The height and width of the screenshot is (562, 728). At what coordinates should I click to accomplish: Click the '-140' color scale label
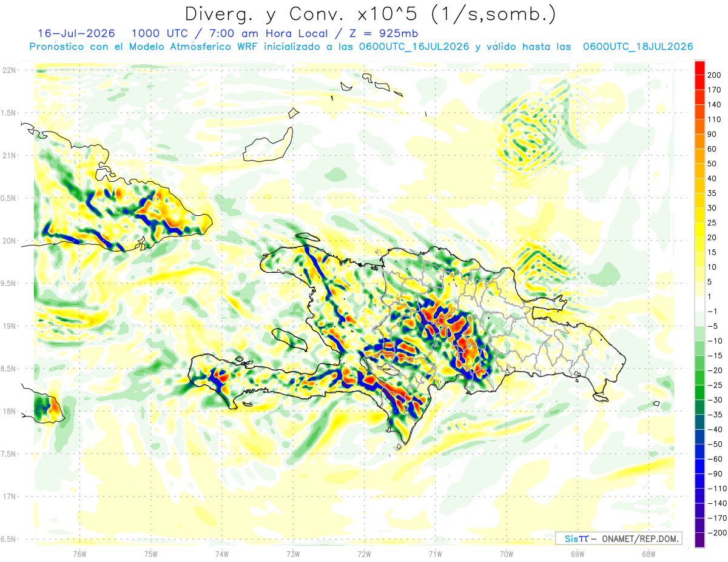[718, 503]
